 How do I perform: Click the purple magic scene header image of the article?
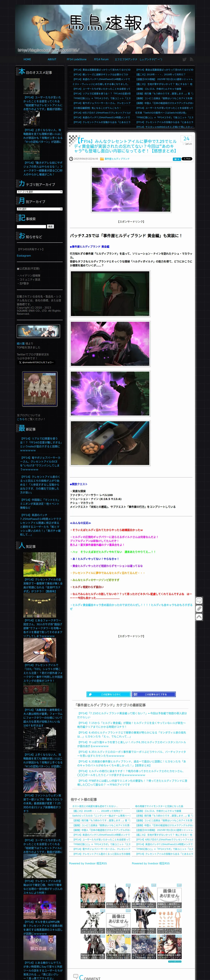(131, 189)
